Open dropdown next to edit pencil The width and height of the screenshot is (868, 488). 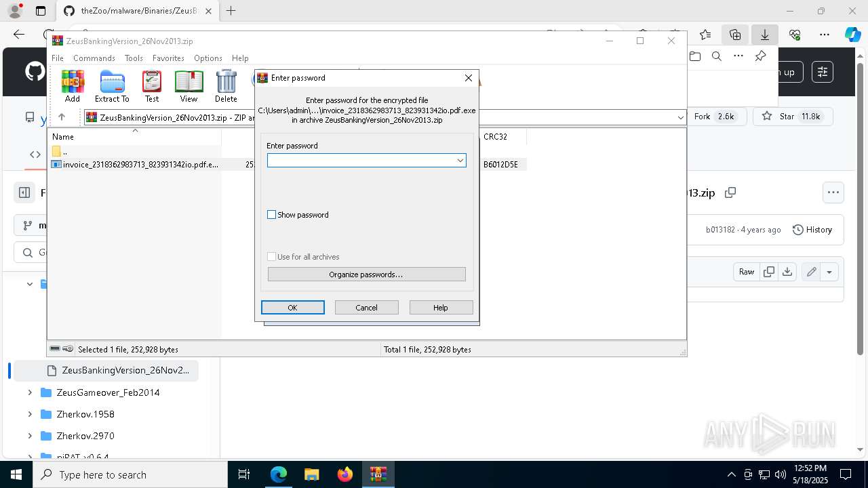pyautogui.click(x=829, y=272)
